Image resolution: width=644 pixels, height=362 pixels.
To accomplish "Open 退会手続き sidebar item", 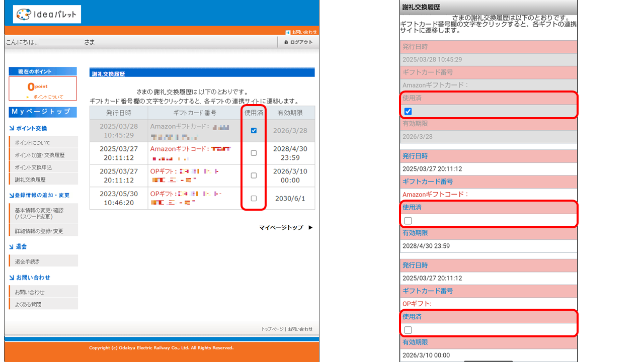I will coord(27,261).
